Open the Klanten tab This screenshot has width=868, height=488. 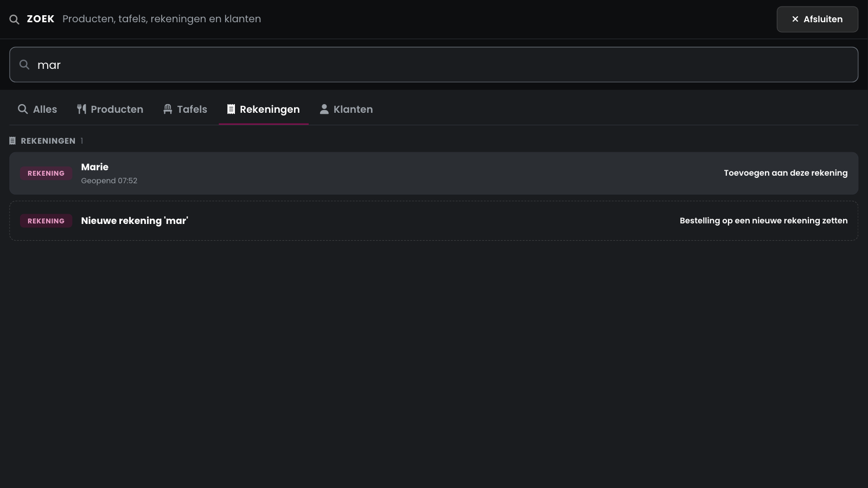click(x=346, y=109)
